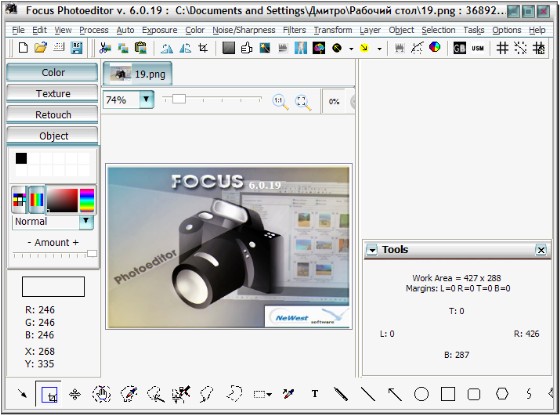Screen dimensions: 560x415
Task: Collapse the Tools panel with its arrow
Action: (x=372, y=250)
